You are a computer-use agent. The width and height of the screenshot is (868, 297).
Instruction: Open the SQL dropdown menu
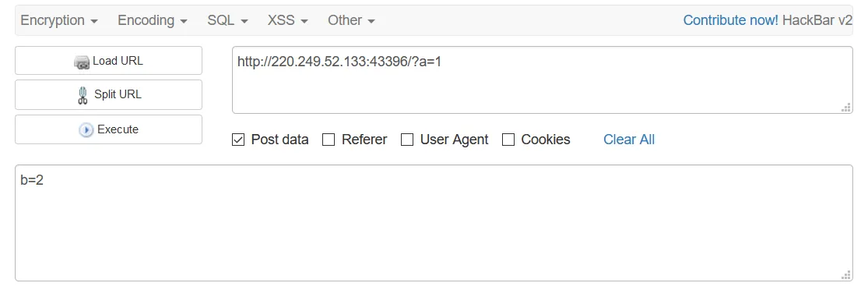pyautogui.click(x=227, y=20)
